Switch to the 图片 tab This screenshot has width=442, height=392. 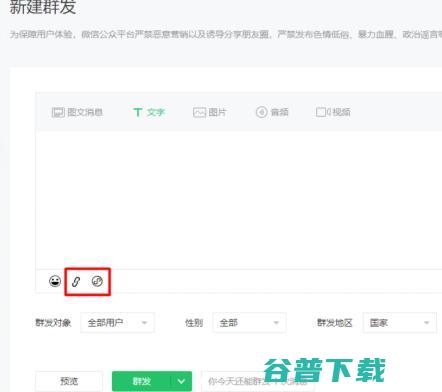coord(210,112)
